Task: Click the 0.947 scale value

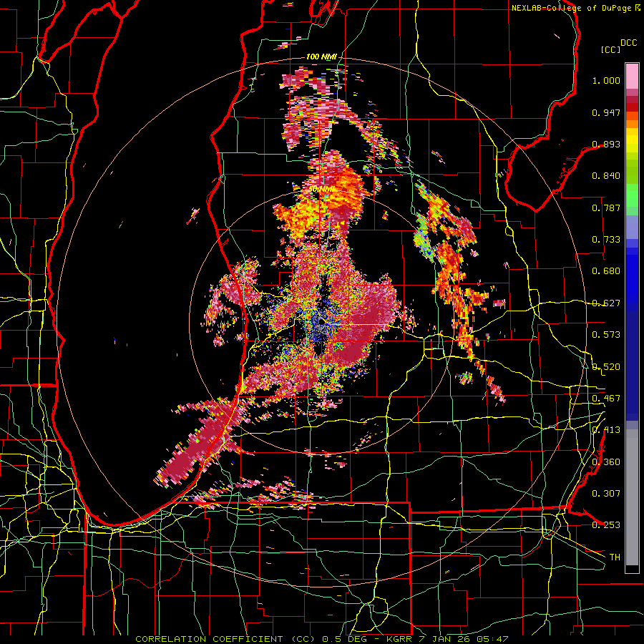Action: click(606, 112)
